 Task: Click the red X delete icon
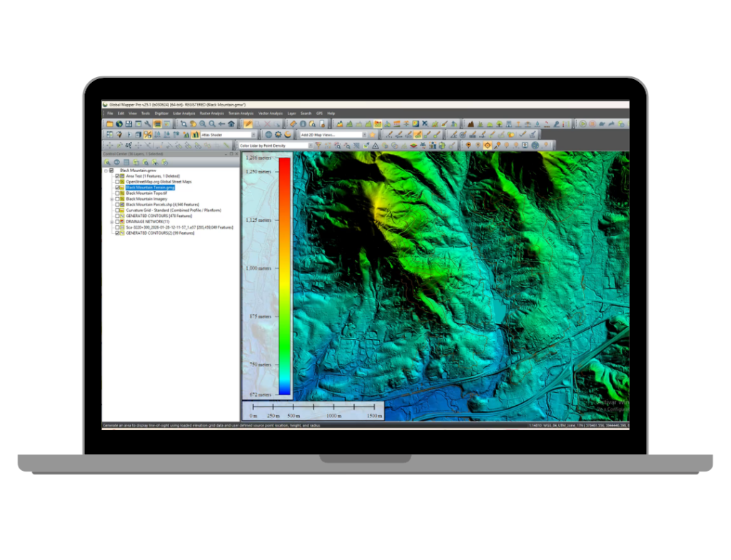tap(268, 124)
